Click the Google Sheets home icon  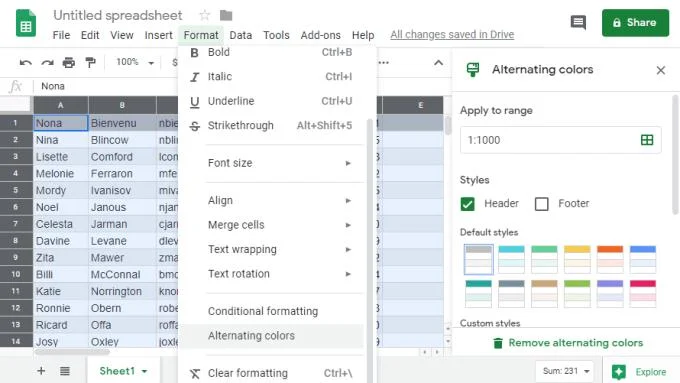point(26,23)
